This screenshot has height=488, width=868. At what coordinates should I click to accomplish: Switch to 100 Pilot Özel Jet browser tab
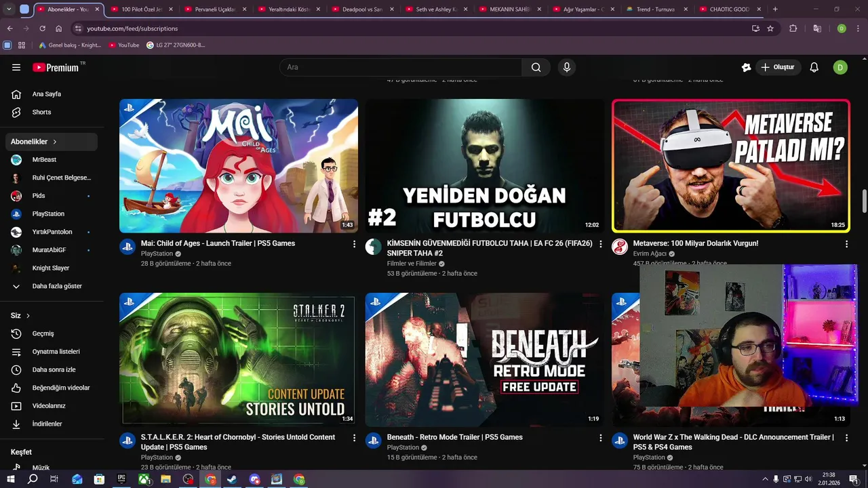(x=141, y=9)
